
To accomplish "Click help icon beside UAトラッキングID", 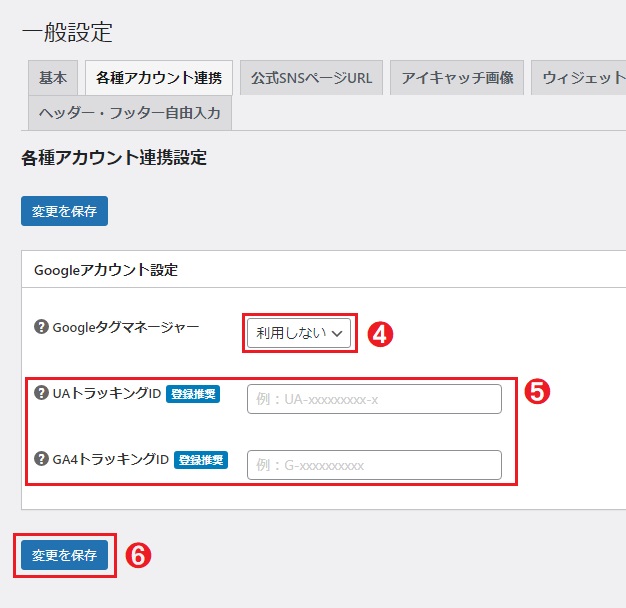I will pos(41,393).
